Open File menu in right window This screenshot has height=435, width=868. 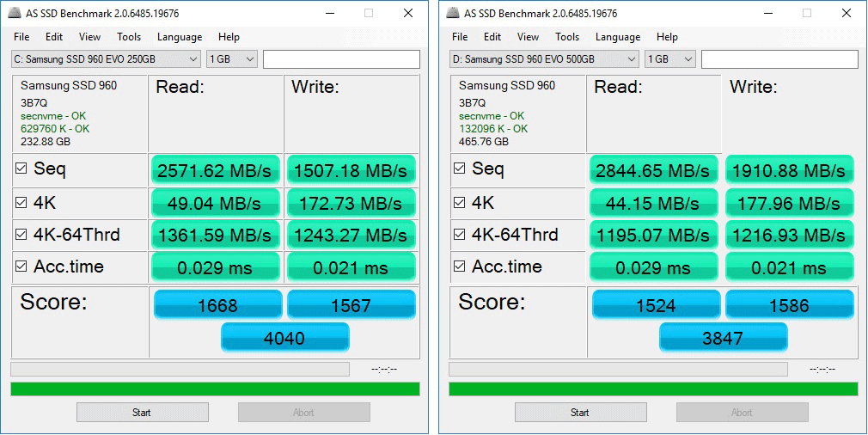[460, 37]
